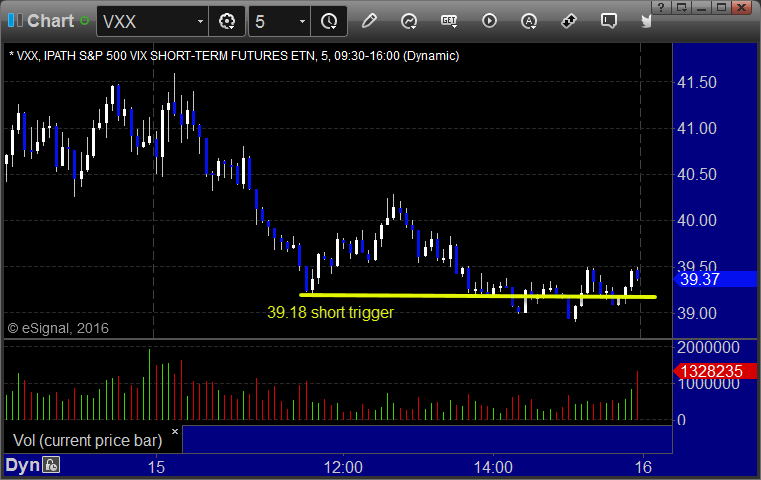
Task: Click the 41.00 price axis label
Action: pyautogui.click(x=697, y=128)
